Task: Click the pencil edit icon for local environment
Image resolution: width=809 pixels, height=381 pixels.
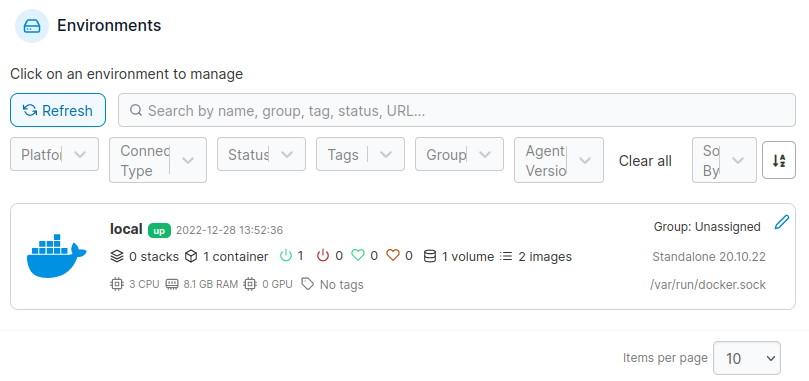Action: coord(782,223)
